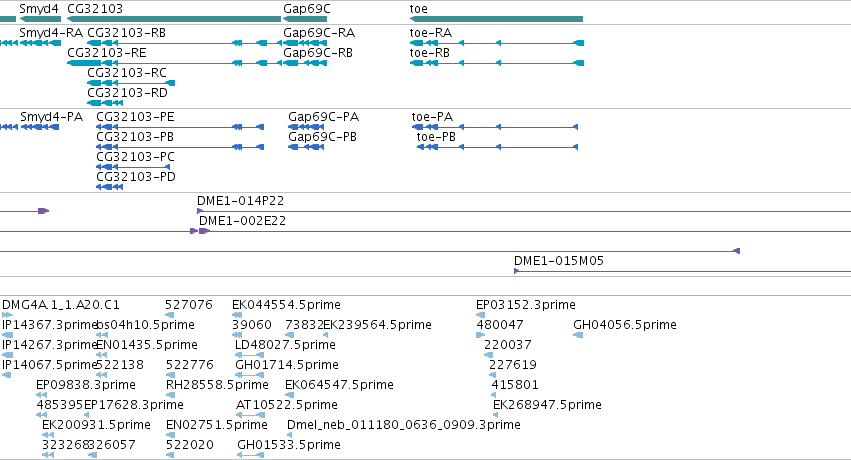Viewport: 851px width, 460px height.
Task: Select the toe gene bar
Action: (496, 19)
